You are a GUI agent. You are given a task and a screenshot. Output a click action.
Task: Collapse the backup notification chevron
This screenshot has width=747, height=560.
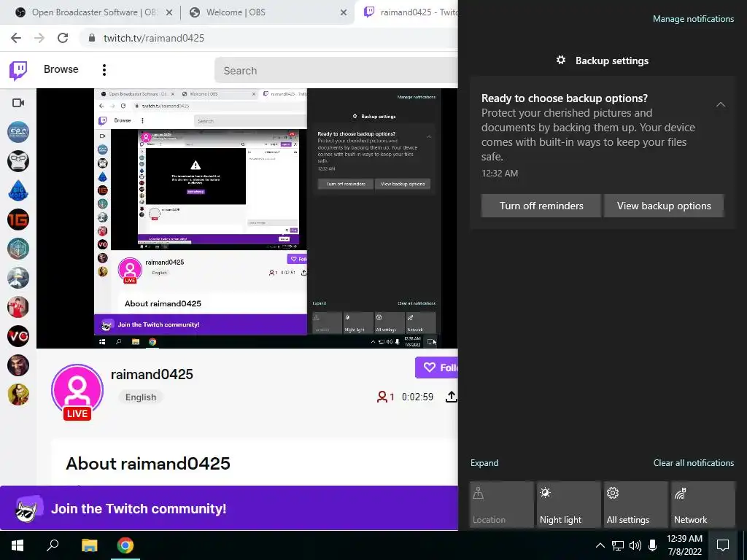click(x=720, y=104)
